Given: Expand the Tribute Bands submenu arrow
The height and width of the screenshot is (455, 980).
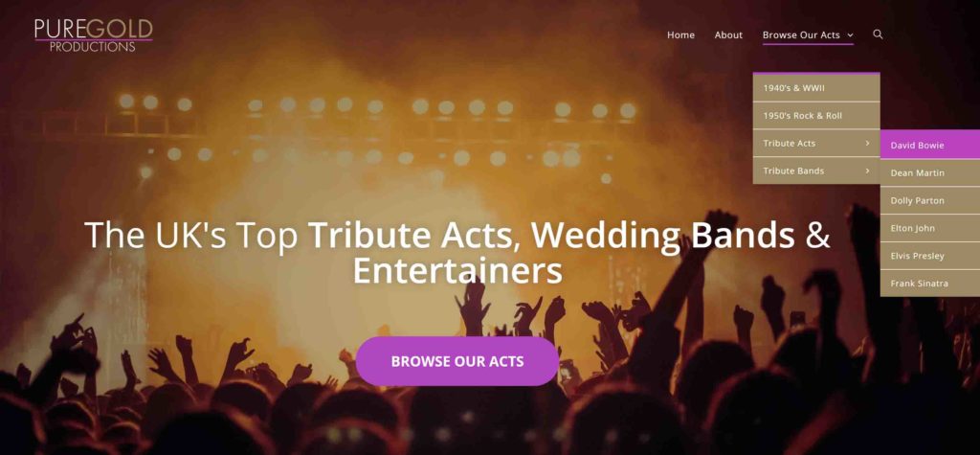Looking at the screenshot, I should coord(867,171).
